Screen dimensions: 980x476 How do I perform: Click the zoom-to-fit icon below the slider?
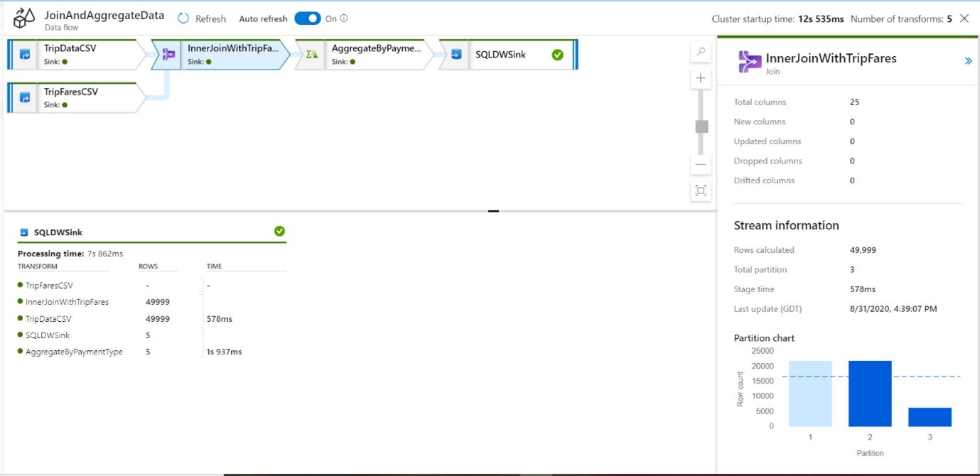(701, 191)
